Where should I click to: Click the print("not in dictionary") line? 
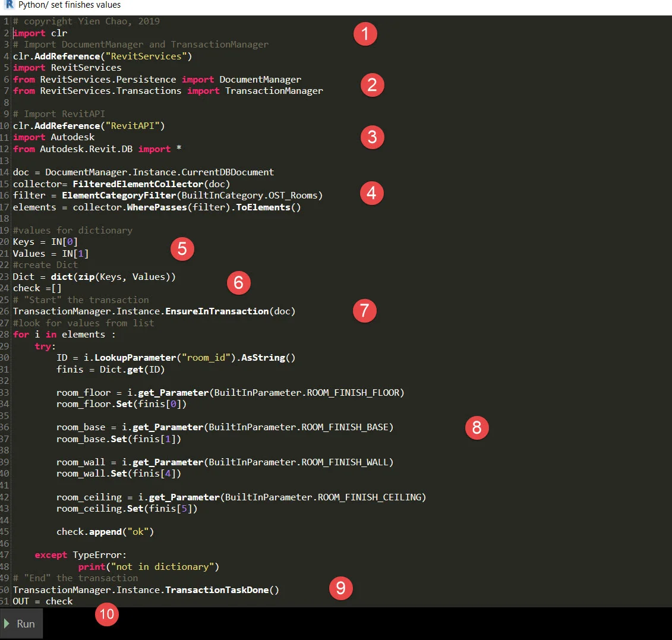149,567
